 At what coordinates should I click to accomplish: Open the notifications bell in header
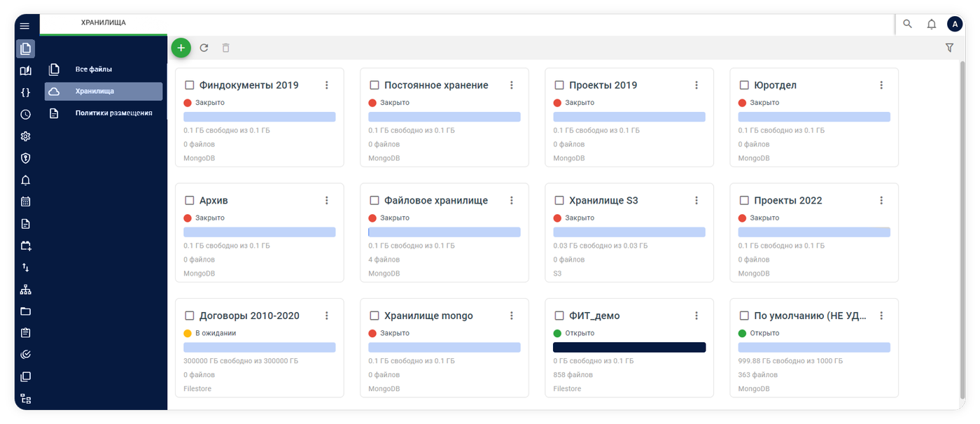(931, 24)
